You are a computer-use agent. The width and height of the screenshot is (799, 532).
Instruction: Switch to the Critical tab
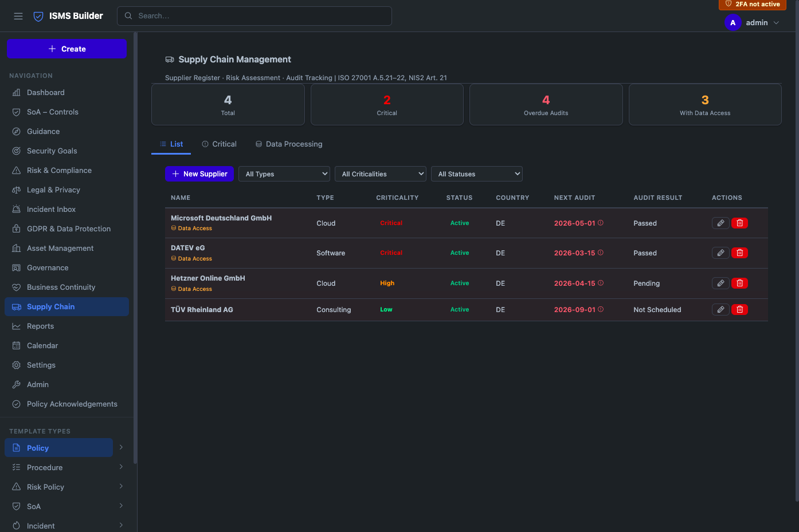tap(219, 144)
